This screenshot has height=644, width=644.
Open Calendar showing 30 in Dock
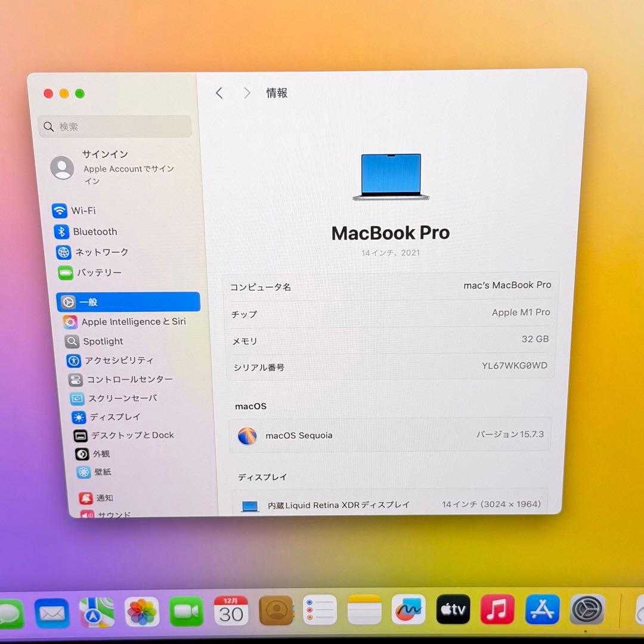coord(231,611)
